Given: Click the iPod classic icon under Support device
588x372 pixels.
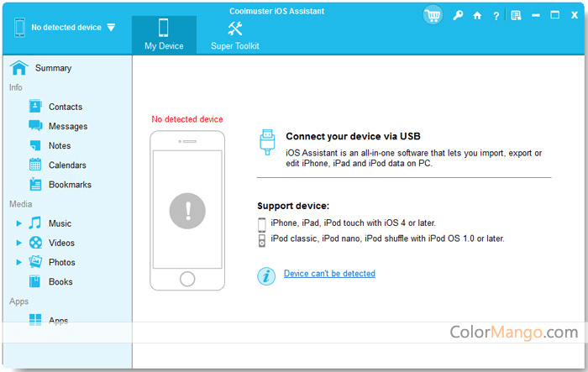Looking at the screenshot, I should coord(262,241).
